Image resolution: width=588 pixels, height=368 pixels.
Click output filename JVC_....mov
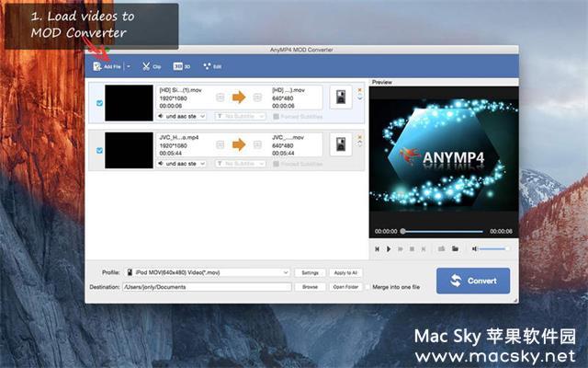pyautogui.click(x=288, y=137)
